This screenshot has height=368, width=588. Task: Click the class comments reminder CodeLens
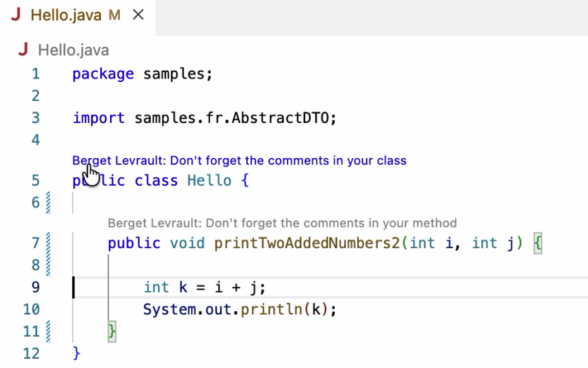click(239, 161)
